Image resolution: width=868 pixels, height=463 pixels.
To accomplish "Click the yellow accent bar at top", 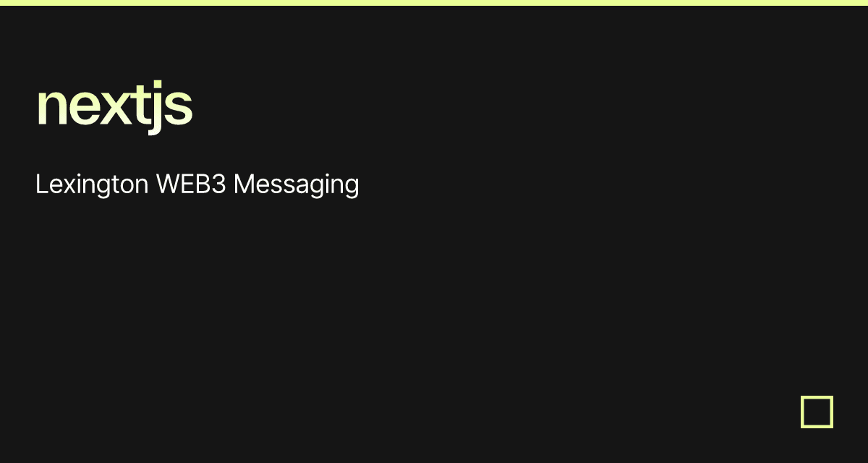I will coord(434,3).
